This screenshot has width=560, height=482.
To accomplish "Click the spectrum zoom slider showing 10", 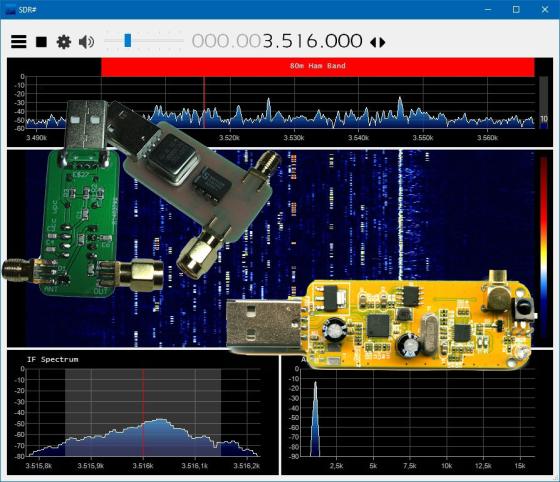I will (x=544, y=102).
